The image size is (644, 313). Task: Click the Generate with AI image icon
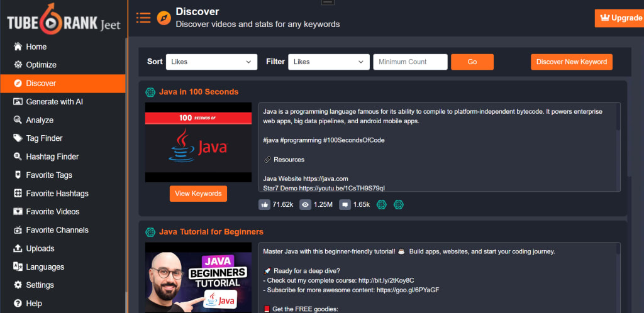point(18,101)
